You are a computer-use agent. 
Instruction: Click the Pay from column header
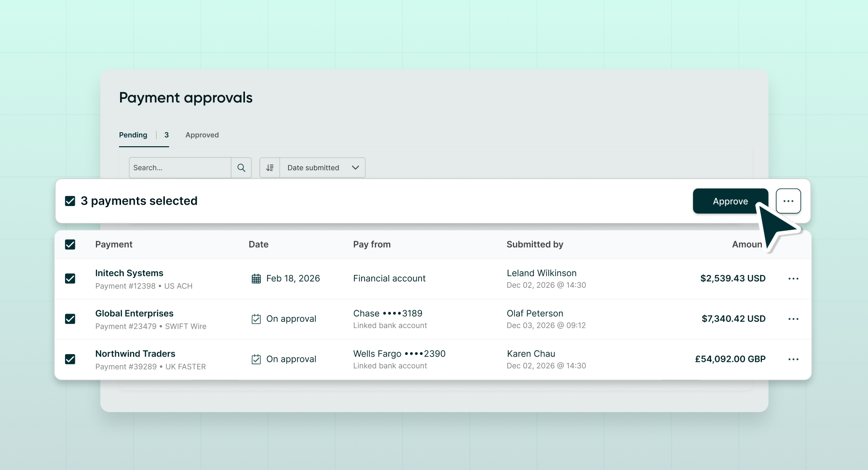(372, 245)
